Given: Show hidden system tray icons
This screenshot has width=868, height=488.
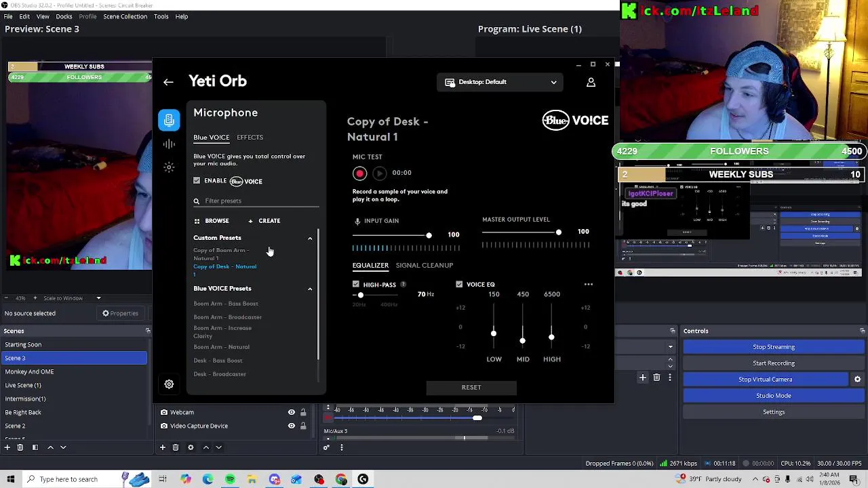Looking at the screenshot, I should (x=755, y=479).
